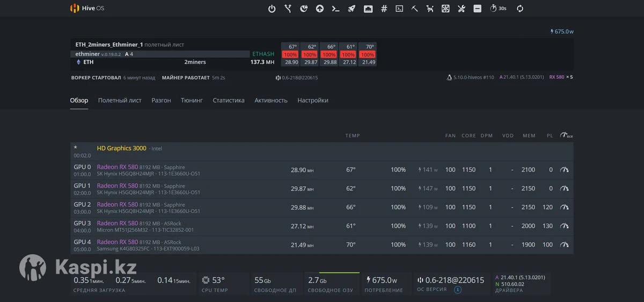This screenshot has width=644, height=302.
Task: Click the globe-with-lock VPN icon
Action: pos(304,9)
